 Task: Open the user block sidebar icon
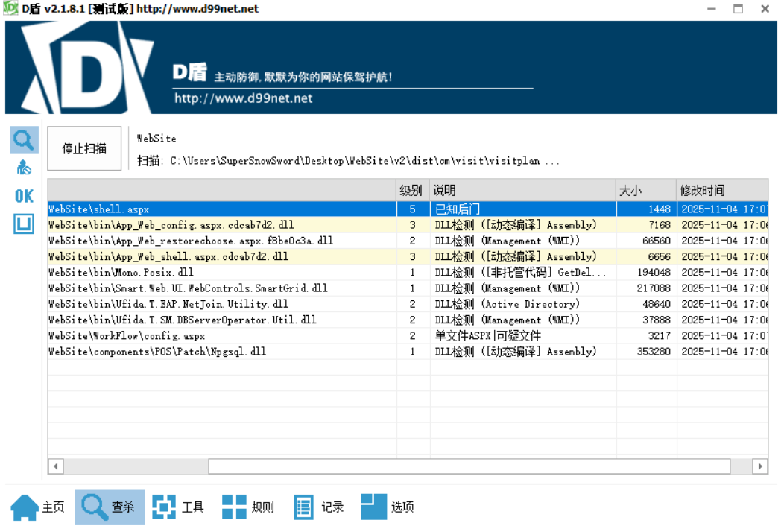pyautogui.click(x=24, y=168)
